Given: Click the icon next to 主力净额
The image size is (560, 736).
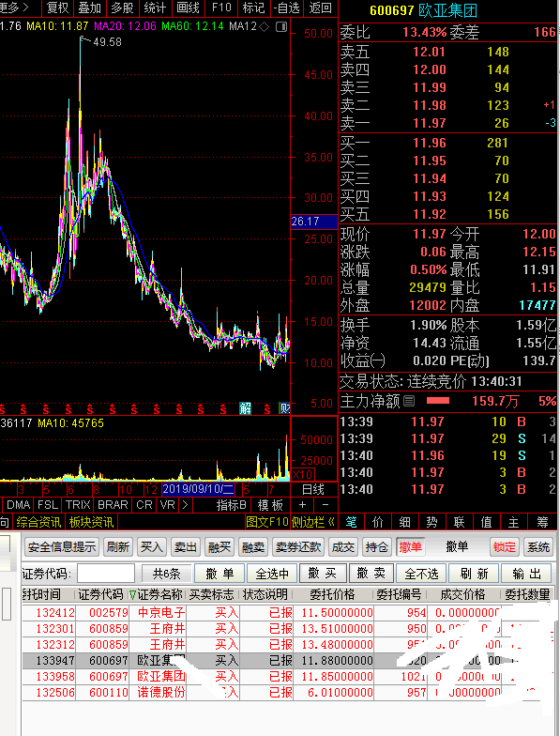Looking at the screenshot, I should pos(409,401).
